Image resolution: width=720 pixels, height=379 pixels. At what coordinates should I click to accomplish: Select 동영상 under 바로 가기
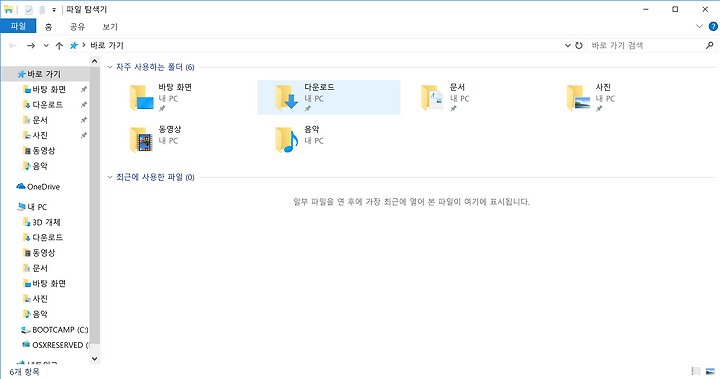(39, 151)
